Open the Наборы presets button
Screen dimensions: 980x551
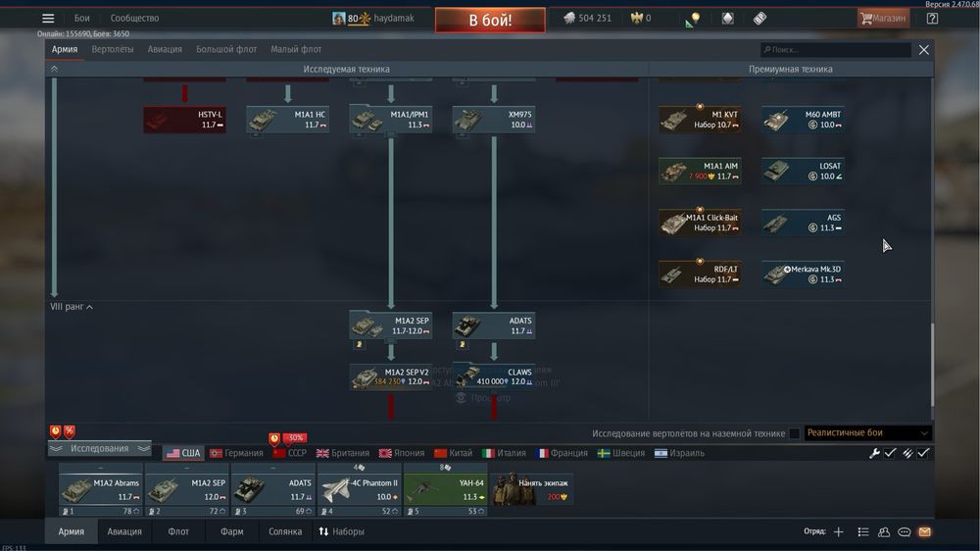point(341,531)
